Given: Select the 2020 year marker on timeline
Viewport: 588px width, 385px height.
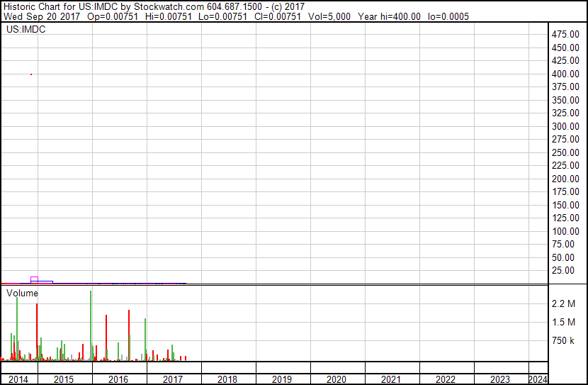Looking at the screenshot, I should tap(337, 379).
